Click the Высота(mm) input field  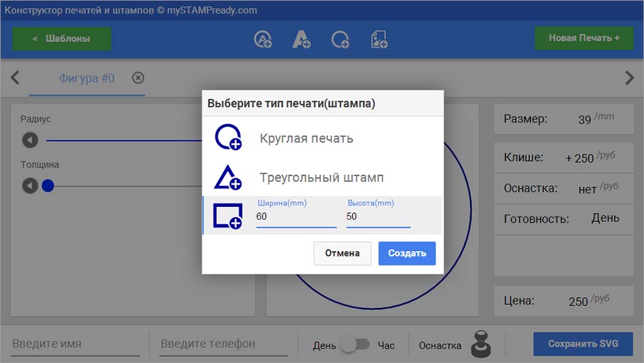point(378,216)
